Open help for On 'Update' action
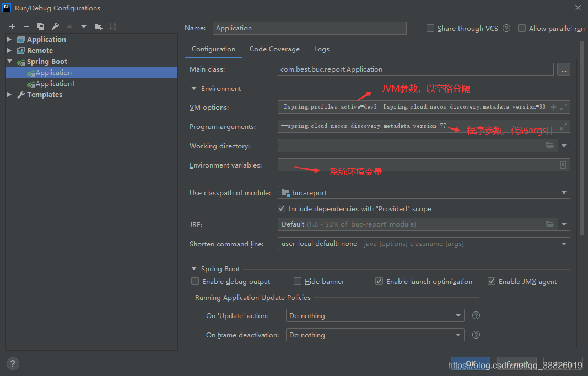The width and height of the screenshot is (588, 376). (476, 315)
